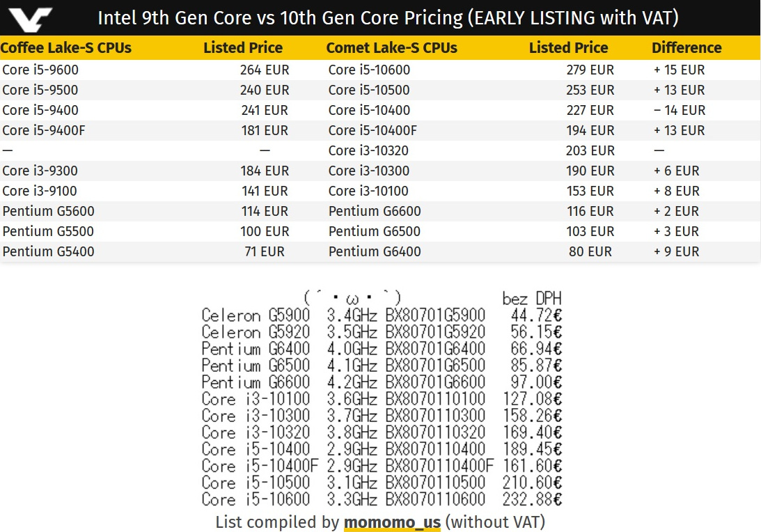
Task: Select the 'Core i3-10320' table cell
Action: coord(368,151)
